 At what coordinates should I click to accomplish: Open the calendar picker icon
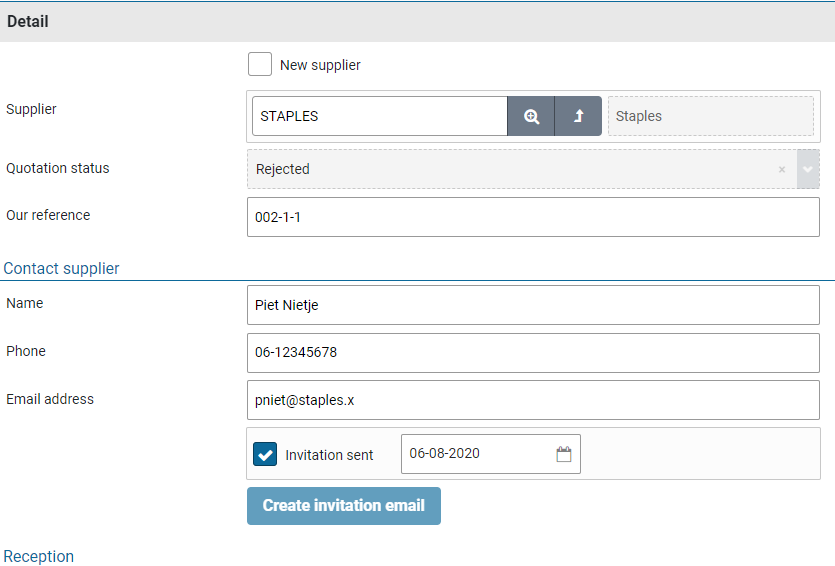point(564,454)
